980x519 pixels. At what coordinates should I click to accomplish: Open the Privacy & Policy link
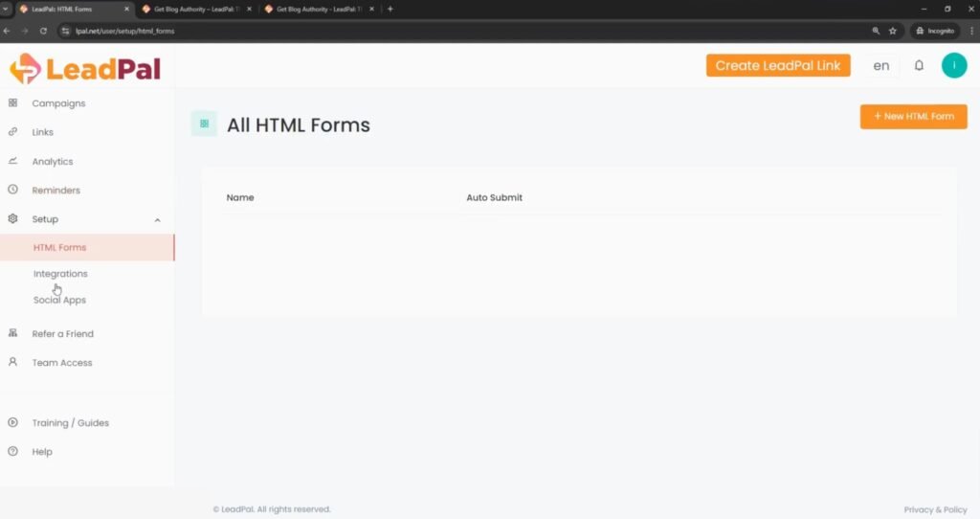click(935, 509)
